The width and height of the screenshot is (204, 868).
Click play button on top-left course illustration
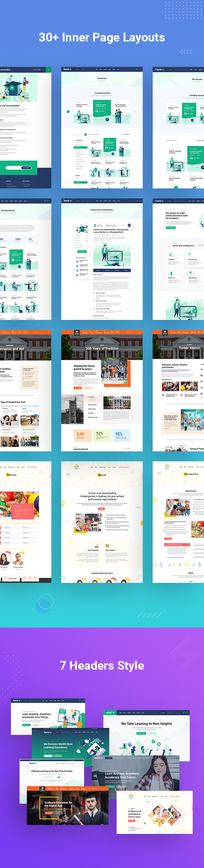point(12,88)
